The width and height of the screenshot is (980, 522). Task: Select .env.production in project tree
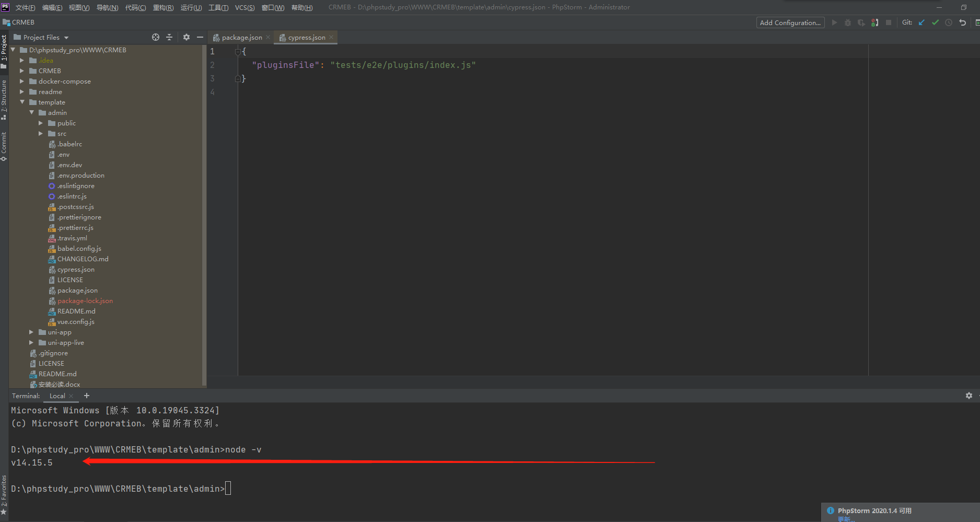point(80,176)
